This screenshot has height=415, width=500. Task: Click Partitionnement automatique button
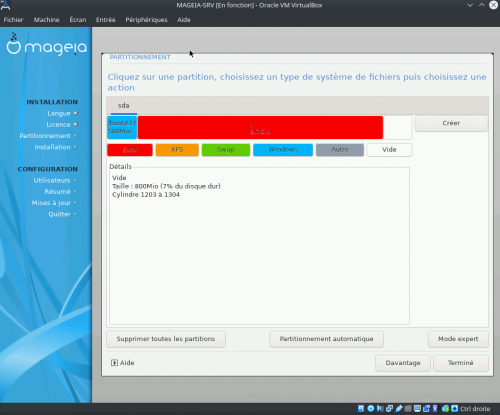[x=326, y=339]
